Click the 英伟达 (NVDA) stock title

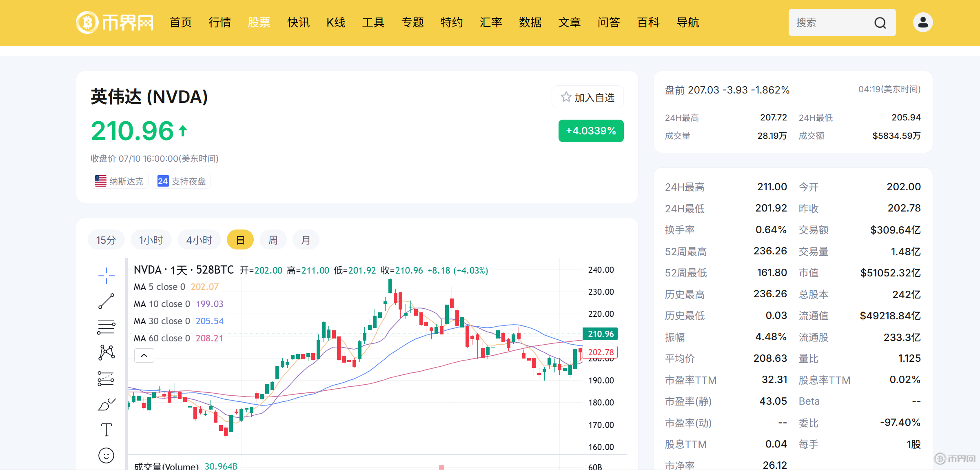[x=149, y=97]
